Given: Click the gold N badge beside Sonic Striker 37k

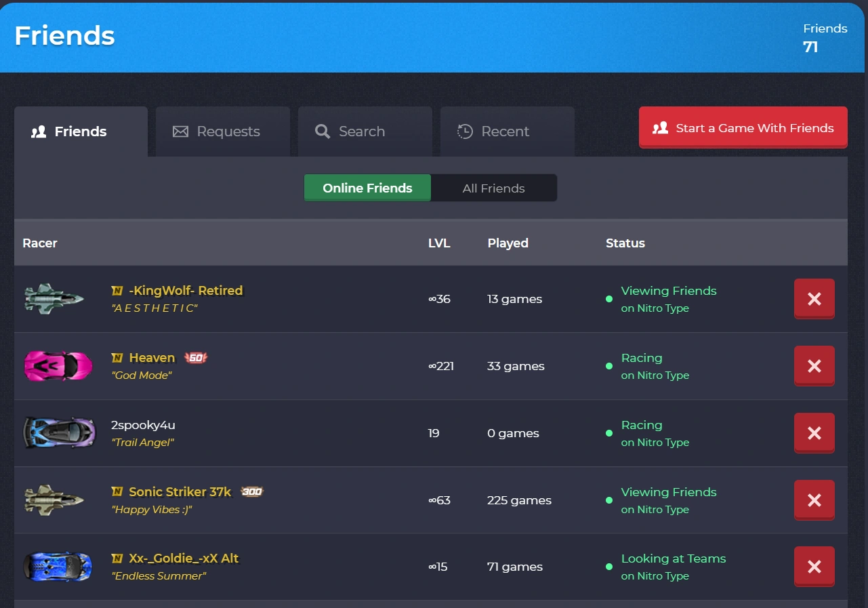Looking at the screenshot, I should click(117, 492).
